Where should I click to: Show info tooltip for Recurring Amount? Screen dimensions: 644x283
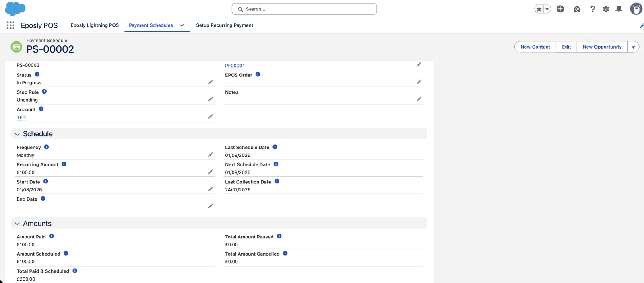64,164
